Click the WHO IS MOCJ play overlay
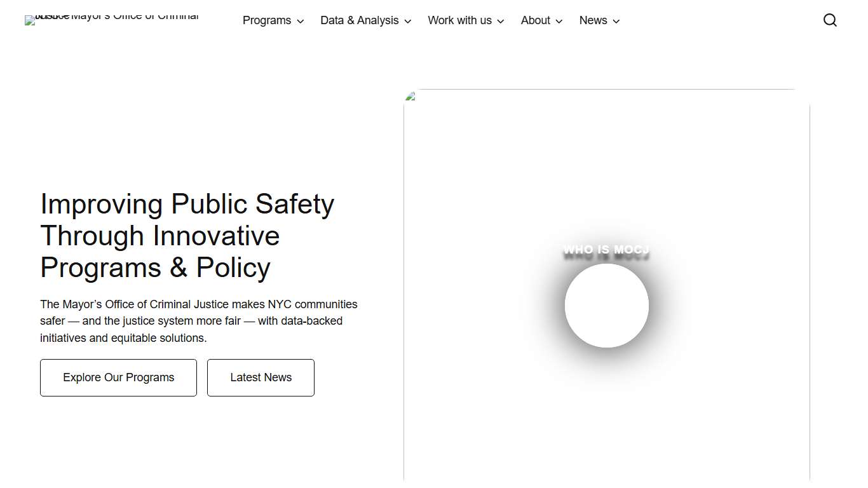Viewport: 868px width, 488px height. click(606, 306)
